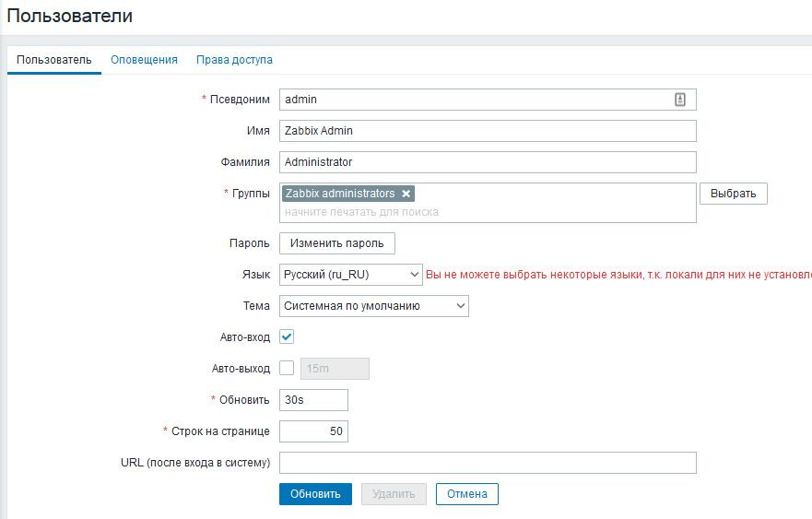
Task: Click the Фамилия text field
Action: (488, 162)
